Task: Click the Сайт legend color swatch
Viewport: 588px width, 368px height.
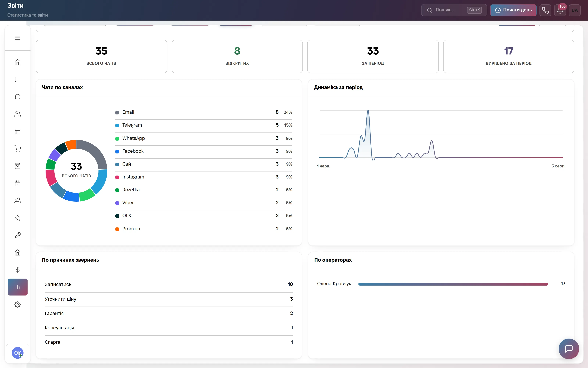Action: click(117, 164)
